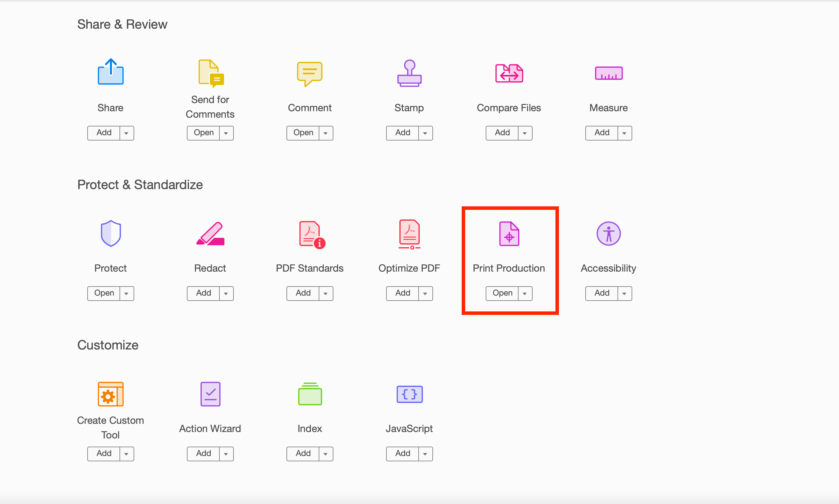Open Compare Files dropdown arrow
Screen dimensions: 839x504
[525, 133]
